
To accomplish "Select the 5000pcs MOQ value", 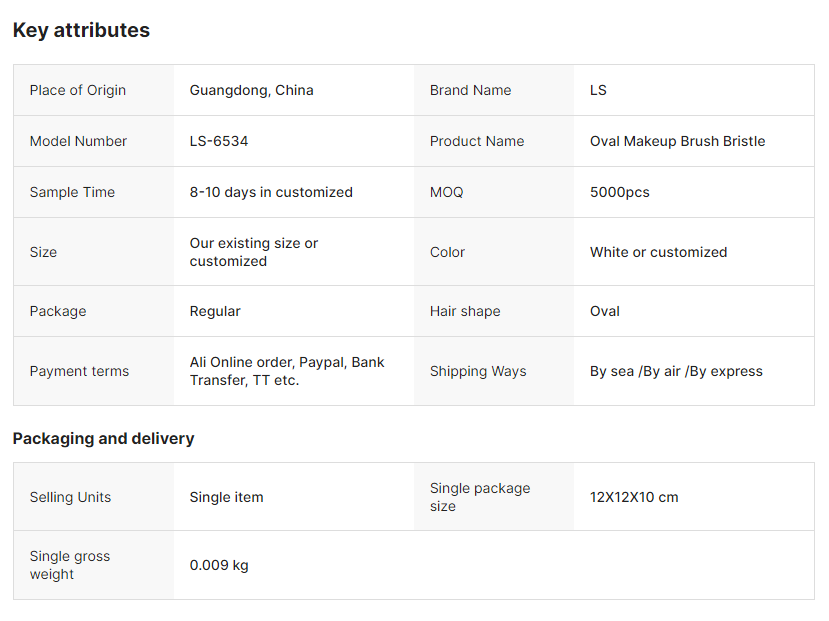I will [619, 192].
